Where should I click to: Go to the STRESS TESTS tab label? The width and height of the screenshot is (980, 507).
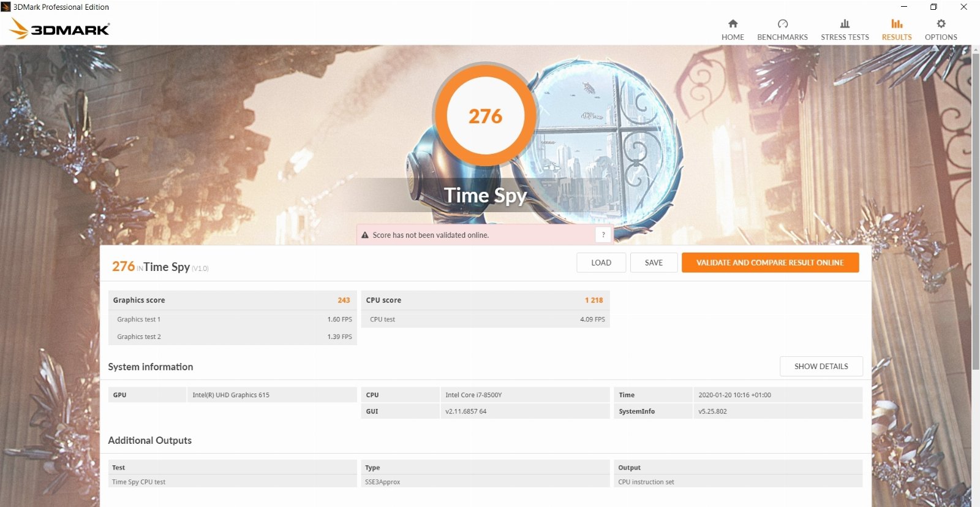pos(845,37)
